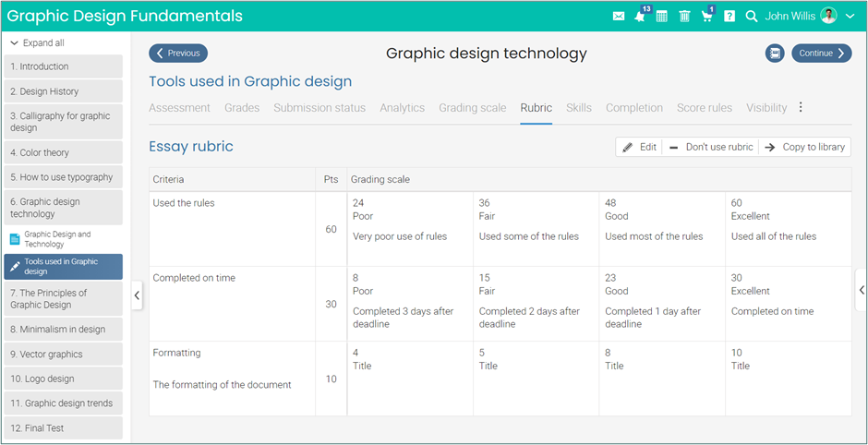Viewport: 868px width, 445px height.
Task: Open the shopping cart icon
Action: pyautogui.click(x=707, y=17)
